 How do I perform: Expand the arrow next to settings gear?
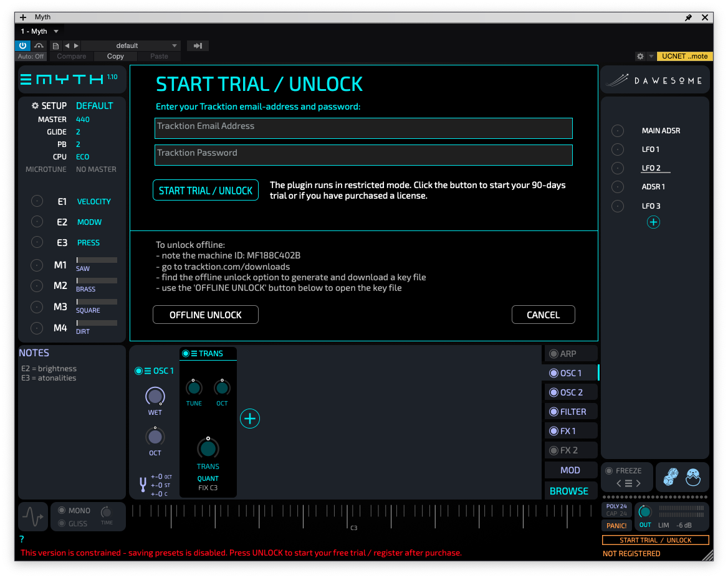(x=651, y=56)
